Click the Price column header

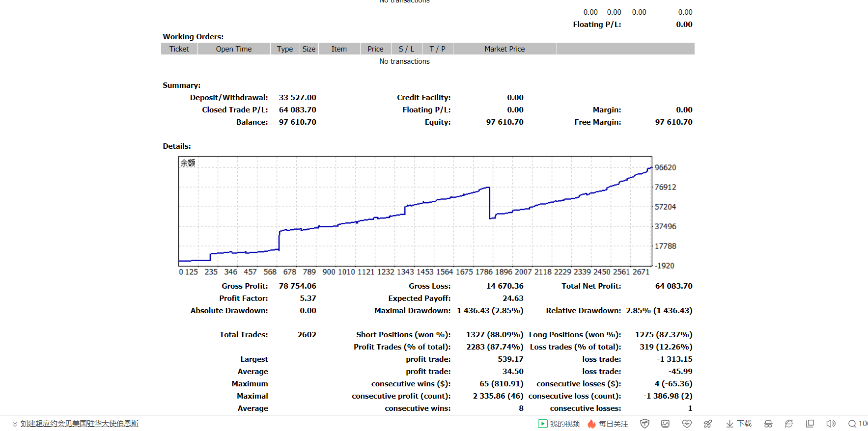coord(375,49)
